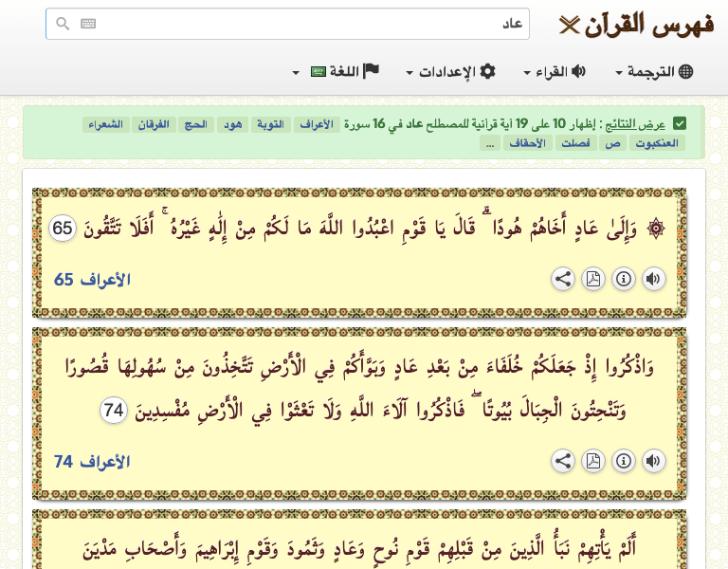Screen dimensions: 728x569
Task: Open the on-screen keyboard icon in search
Action: pyautogui.click(x=88, y=25)
